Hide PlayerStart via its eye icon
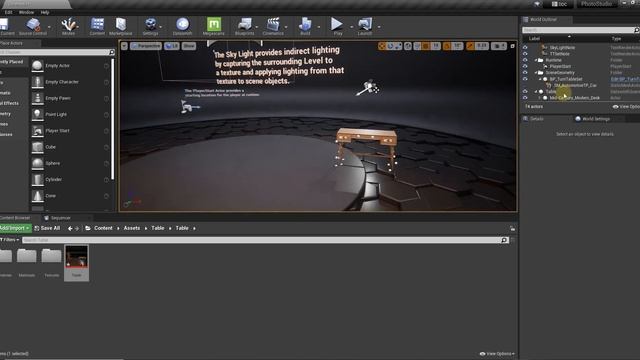This screenshot has width=640, height=360. (x=525, y=66)
